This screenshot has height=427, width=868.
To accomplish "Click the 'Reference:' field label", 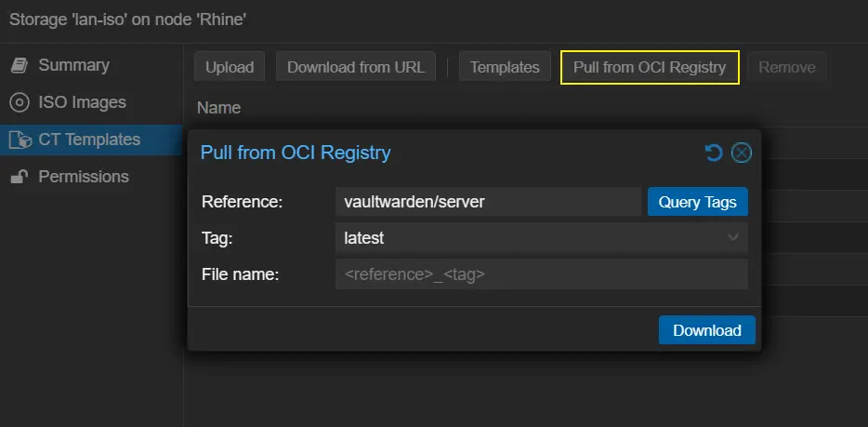I will (243, 202).
